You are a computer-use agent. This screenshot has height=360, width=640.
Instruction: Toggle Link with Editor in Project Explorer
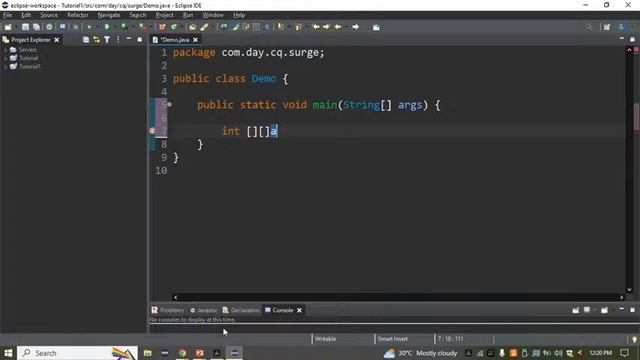[x=96, y=40]
